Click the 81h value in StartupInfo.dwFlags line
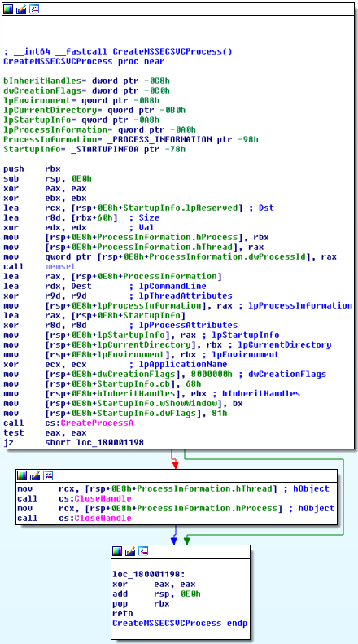Screen dimensions: 358x644 point(219,413)
